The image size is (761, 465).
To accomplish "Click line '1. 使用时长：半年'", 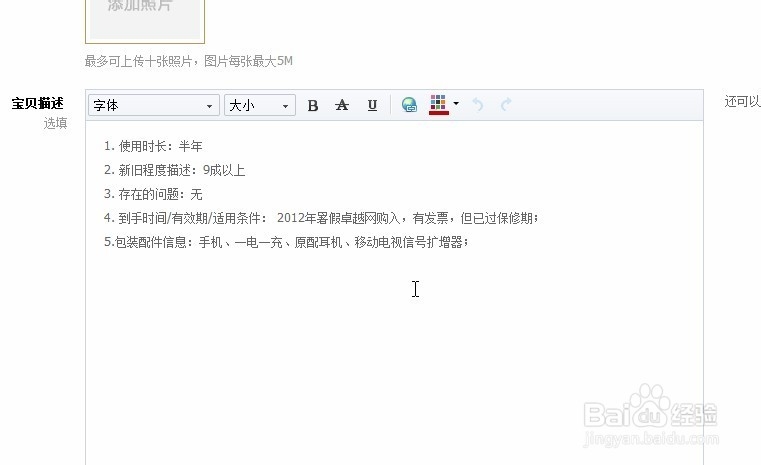I will [x=153, y=146].
